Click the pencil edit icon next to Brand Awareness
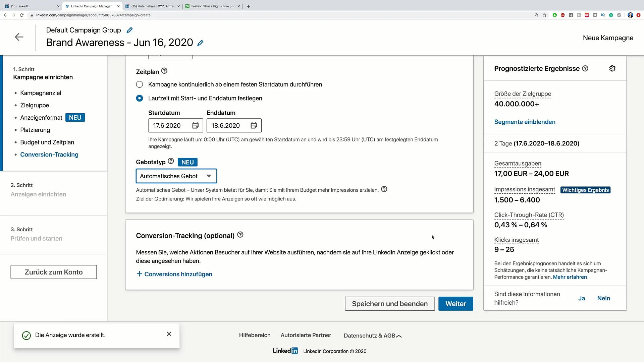The width and height of the screenshot is (644, 362). click(201, 43)
